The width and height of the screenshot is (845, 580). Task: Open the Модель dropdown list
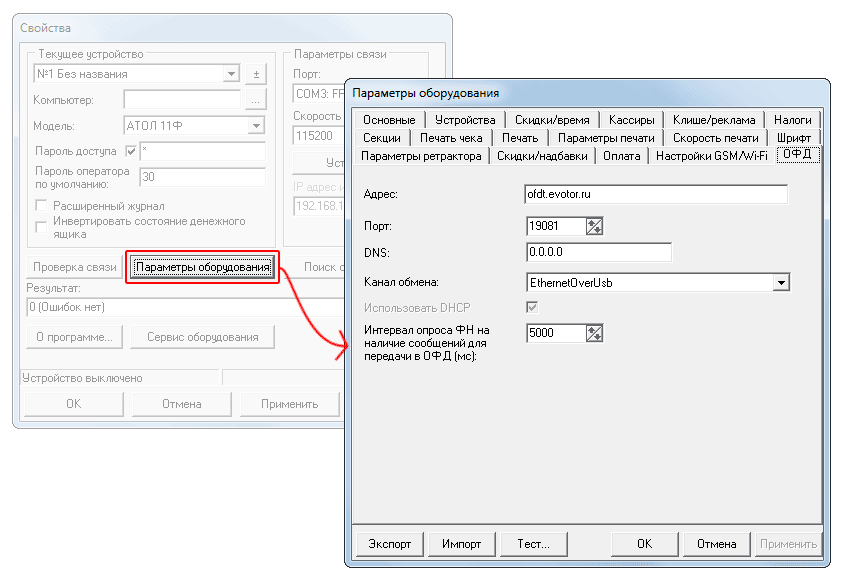pos(256,126)
